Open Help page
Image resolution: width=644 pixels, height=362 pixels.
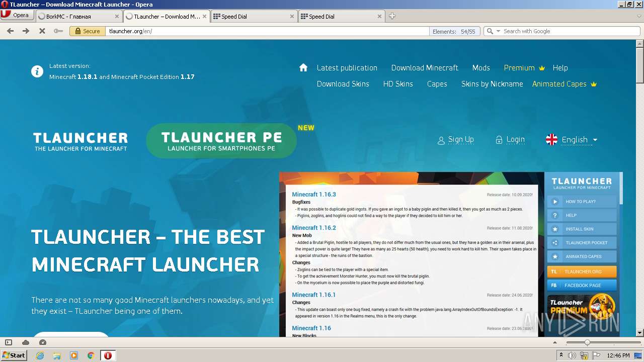[560, 68]
